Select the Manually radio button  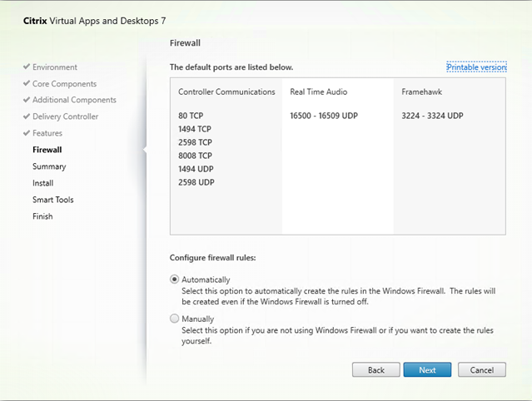pos(174,319)
